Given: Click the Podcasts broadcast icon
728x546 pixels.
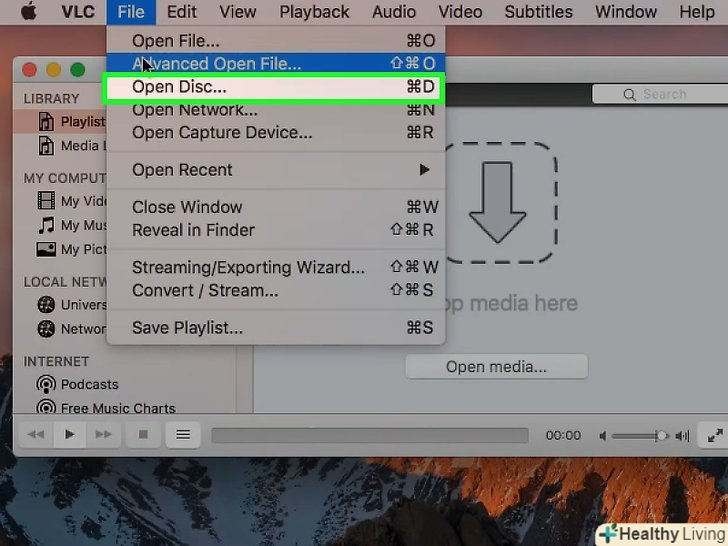Looking at the screenshot, I should pyautogui.click(x=46, y=384).
